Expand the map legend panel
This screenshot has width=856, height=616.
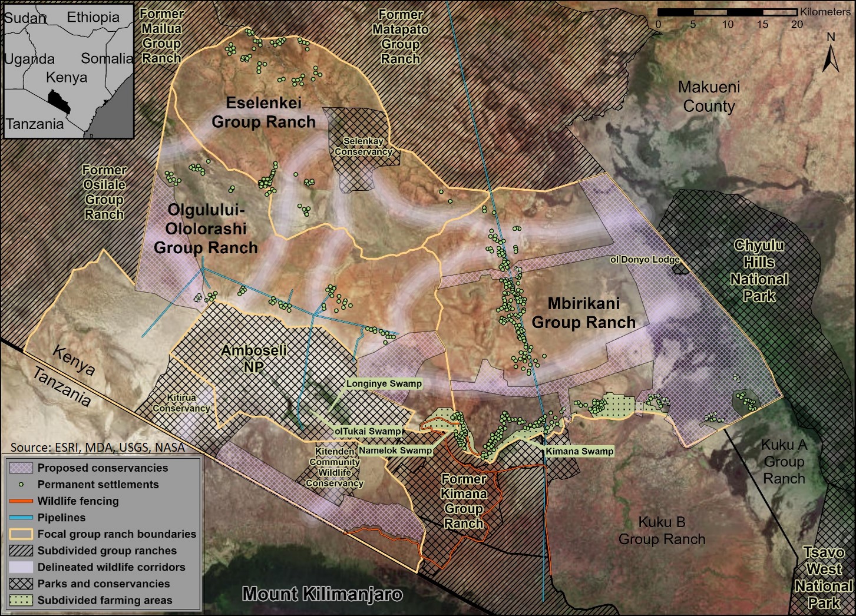(101, 534)
